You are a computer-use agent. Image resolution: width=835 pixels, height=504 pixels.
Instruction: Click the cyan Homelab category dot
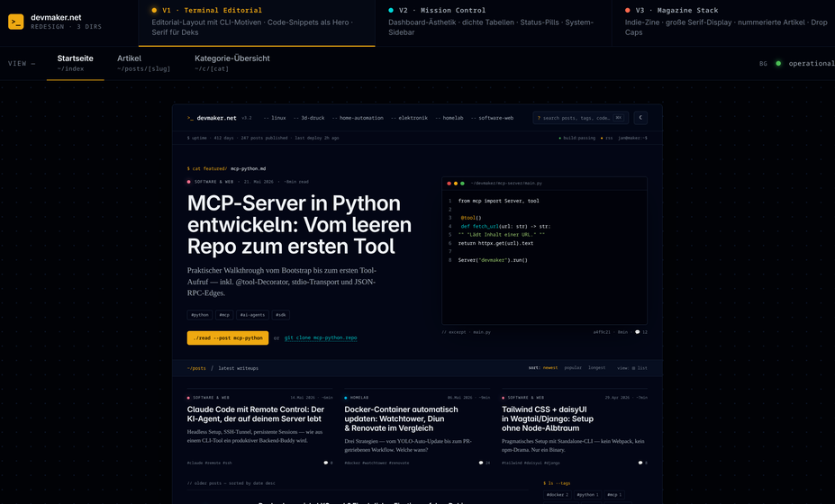tap(346, 398)
